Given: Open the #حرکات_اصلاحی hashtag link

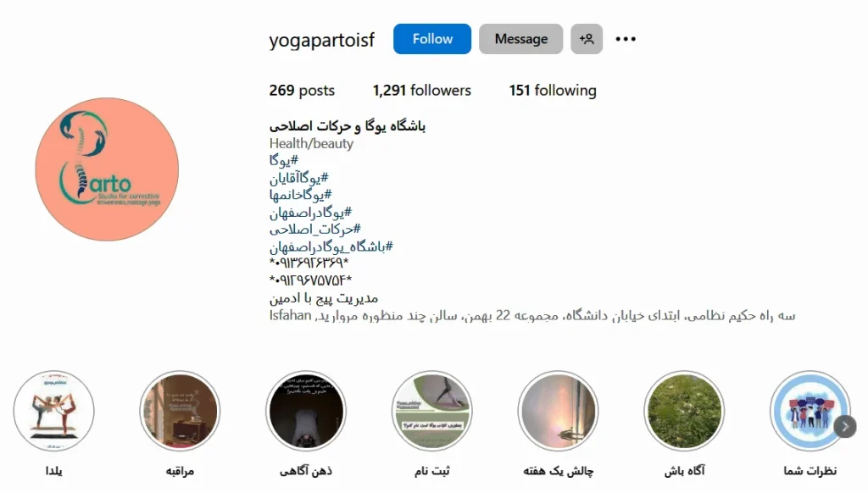Looking at the screenshot, I should (315, 229).
